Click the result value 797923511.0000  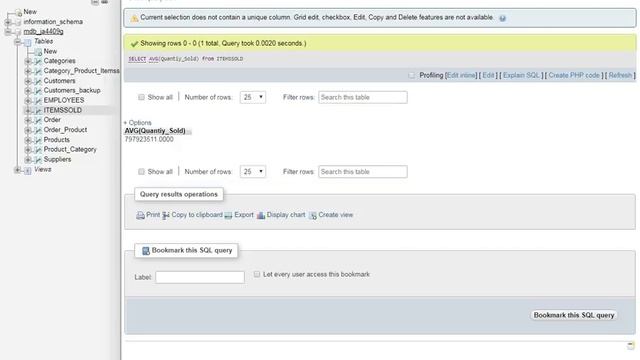click(149, 140)
